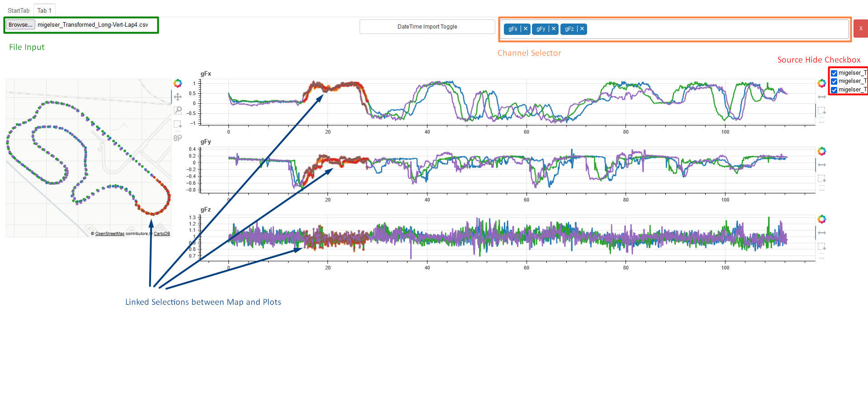Open the OpenStreetMap attribution link
Image resolution: width=868 pixels, height=408 pixels.
[110, 234]
